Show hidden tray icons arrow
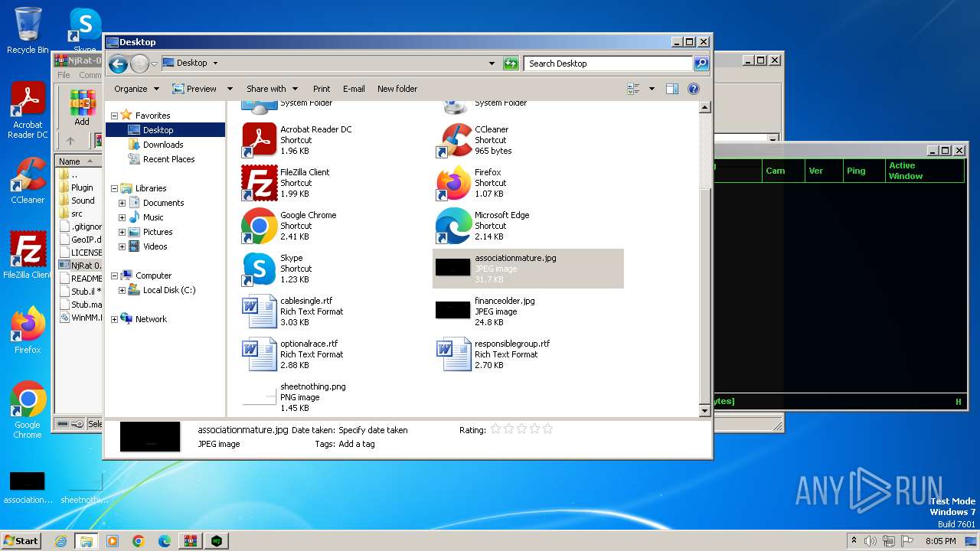 click(854, 541)
